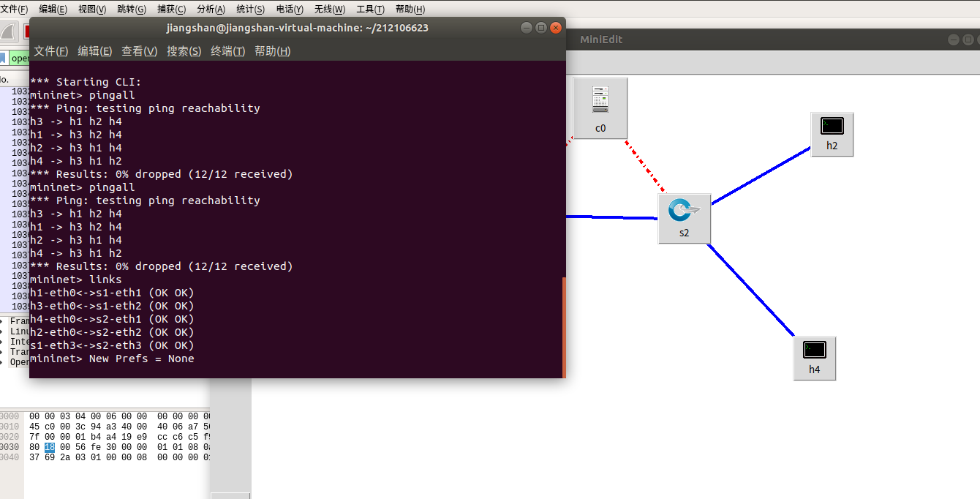The width and height of the screenshot is (980, 499).
Task: Open terminal 搜索(S) menu
Action: (184, 50)
